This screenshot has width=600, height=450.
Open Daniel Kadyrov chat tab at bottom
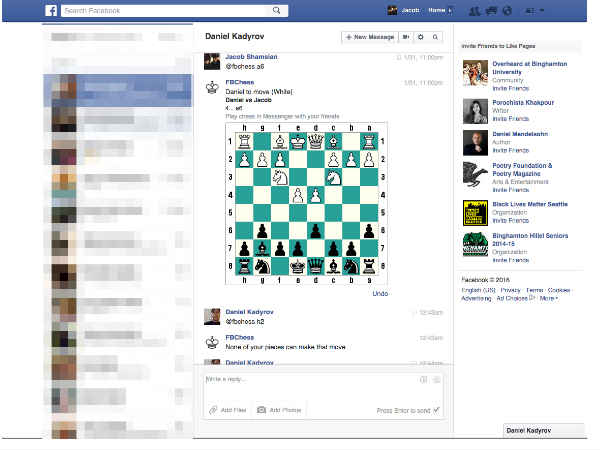tap(544, 430)
